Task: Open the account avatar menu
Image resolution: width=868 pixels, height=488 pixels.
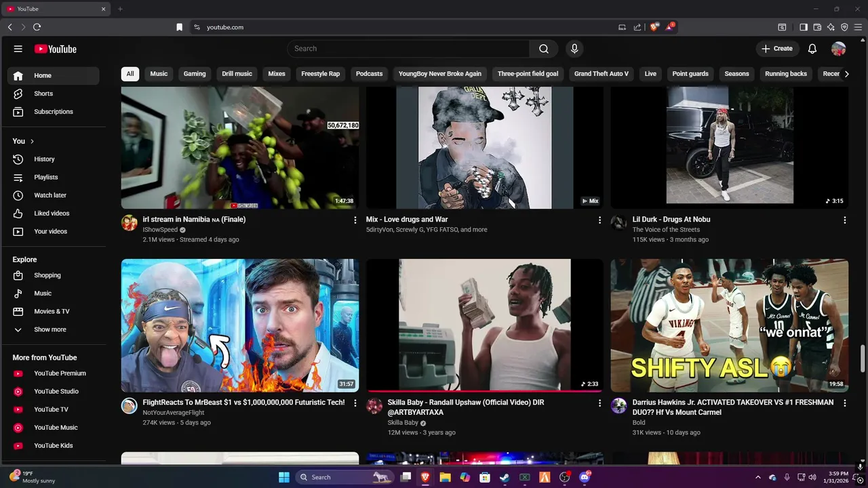Action: pyautogui.click(x=839, y=49)
